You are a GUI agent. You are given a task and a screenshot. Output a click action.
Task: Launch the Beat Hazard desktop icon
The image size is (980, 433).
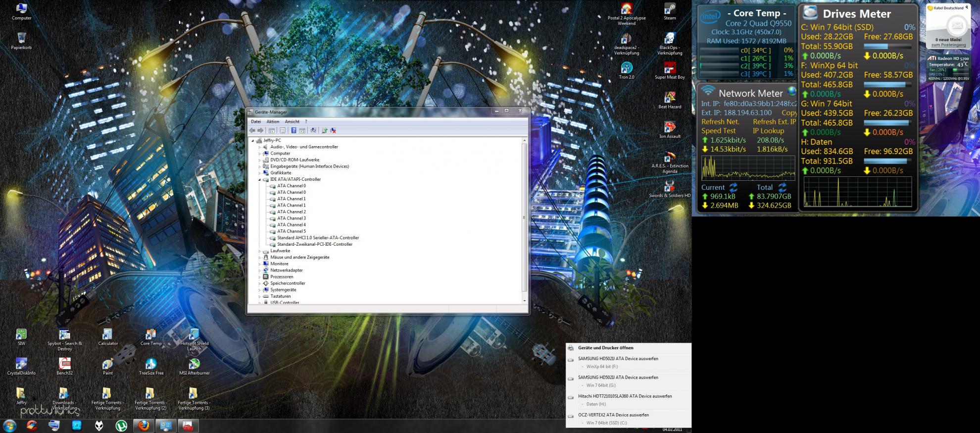click(670, 100)
